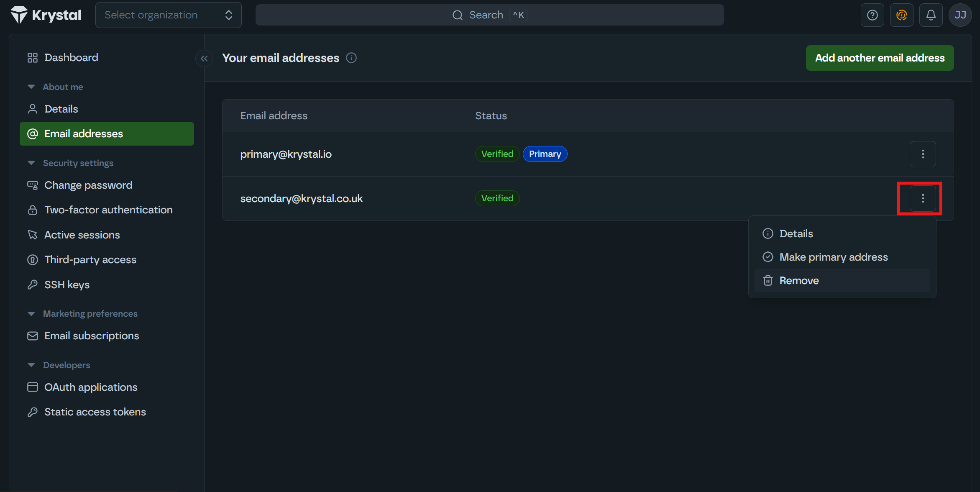Viewport: 980px width, 492px height.
Task: Select Details in the context menu
Action: click(x=796, y=233)
